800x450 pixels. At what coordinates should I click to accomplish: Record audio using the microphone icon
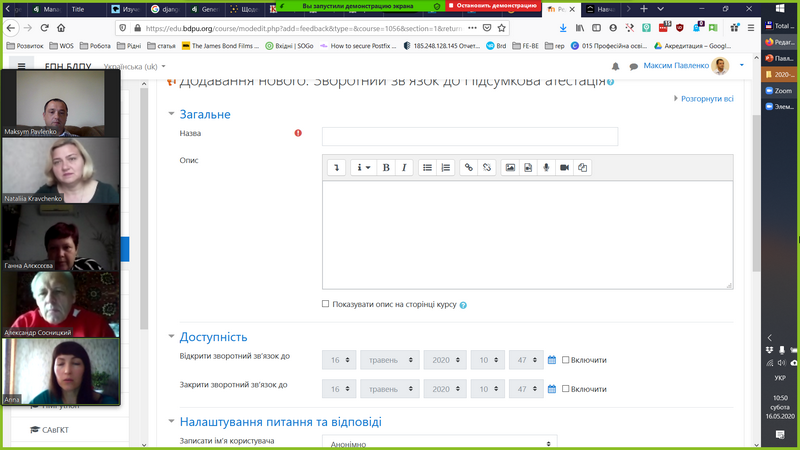pos(546,168)
